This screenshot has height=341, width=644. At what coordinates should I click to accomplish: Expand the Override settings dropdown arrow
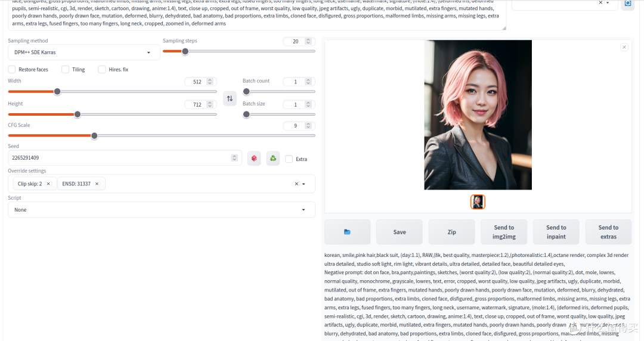304,184
